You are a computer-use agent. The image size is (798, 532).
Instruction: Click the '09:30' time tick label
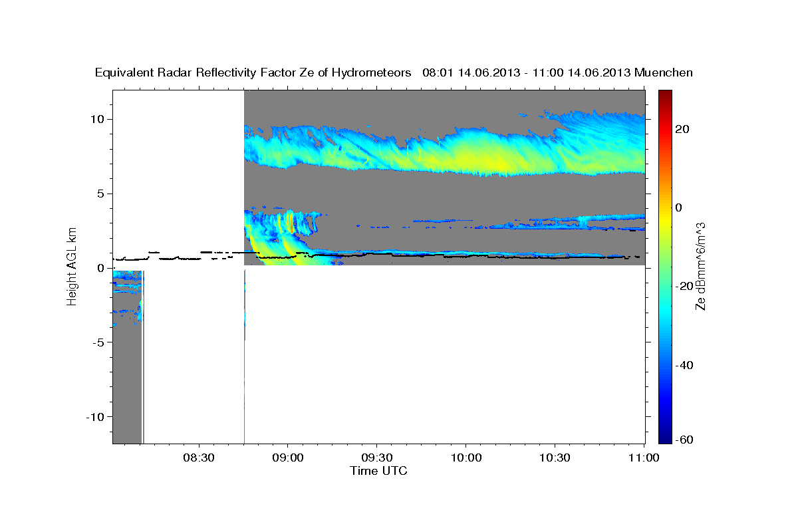[x=377, y=459]
